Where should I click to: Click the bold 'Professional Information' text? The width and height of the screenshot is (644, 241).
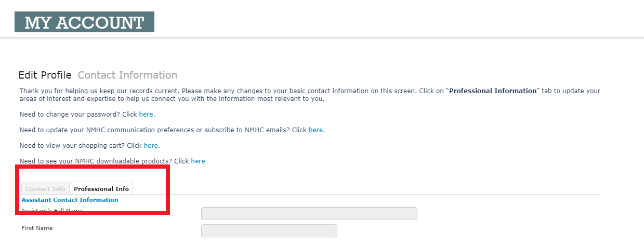pyautogui.click(x=493, y=91)
